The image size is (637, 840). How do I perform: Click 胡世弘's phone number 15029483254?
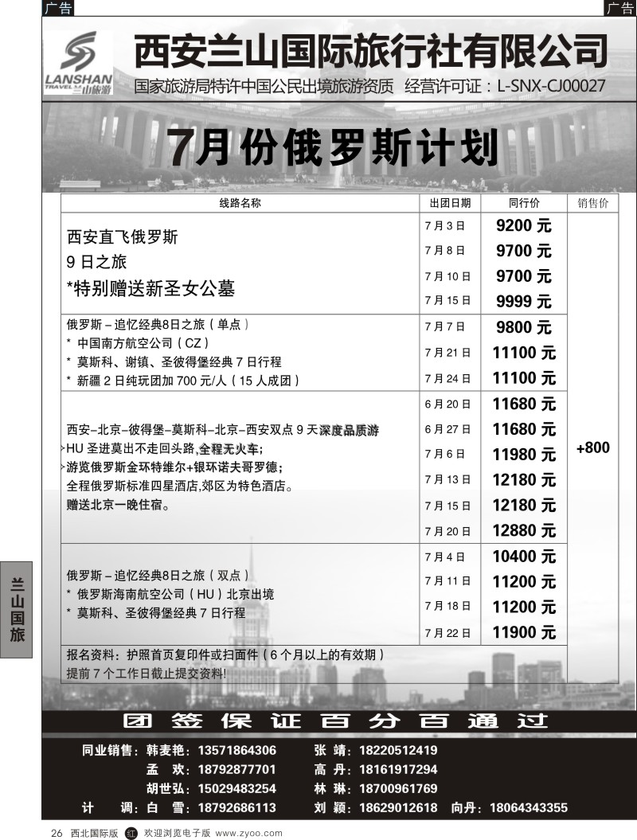coord(237,789)
